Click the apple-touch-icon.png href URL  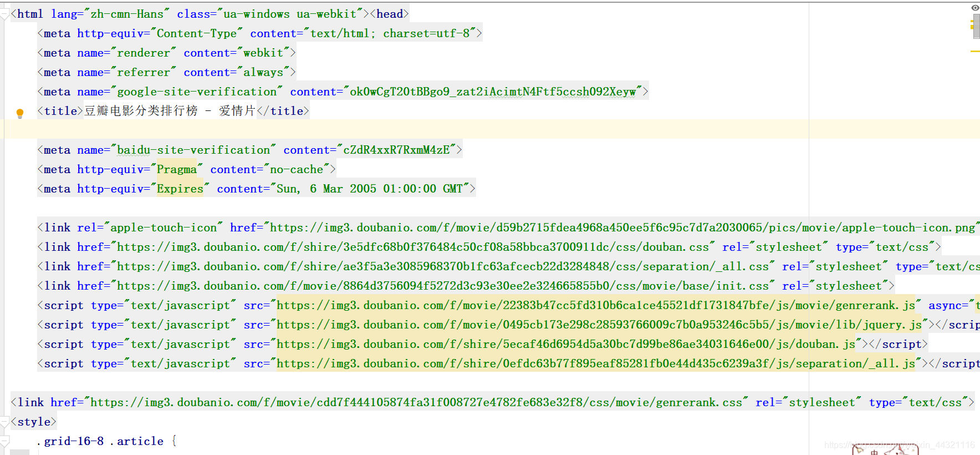622,228
